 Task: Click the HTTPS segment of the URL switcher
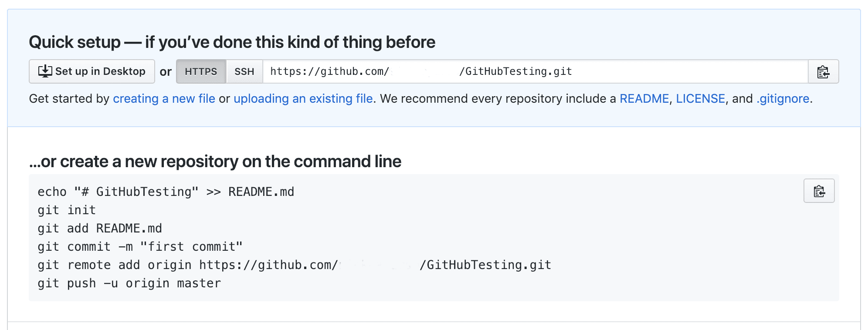click(201, 71)
